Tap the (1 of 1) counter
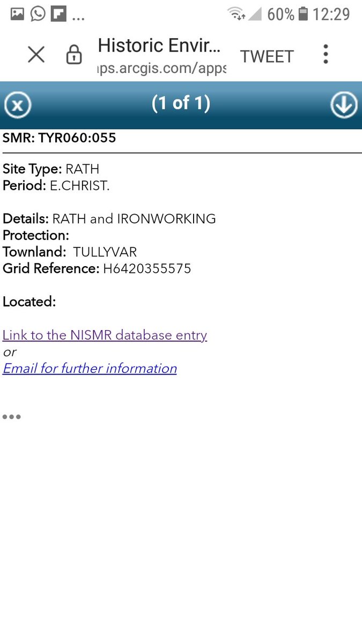 click(x=181, y=103)
